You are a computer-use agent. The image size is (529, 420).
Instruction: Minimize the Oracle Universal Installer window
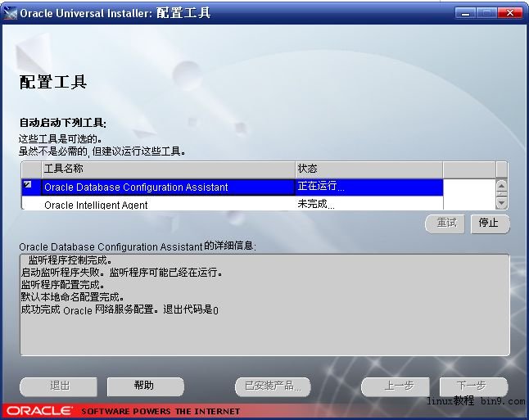(466, 13)
